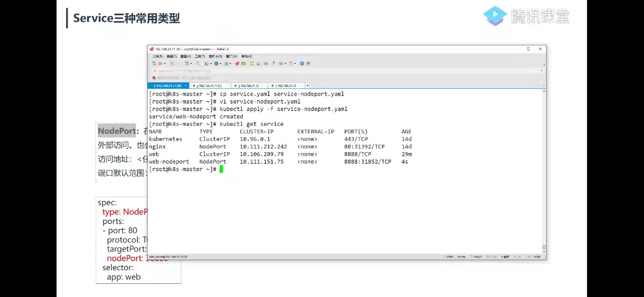The height and width of the screenshot is (297, 644).
Task: Click the ssh address bar field
Action: coord(346,71)
